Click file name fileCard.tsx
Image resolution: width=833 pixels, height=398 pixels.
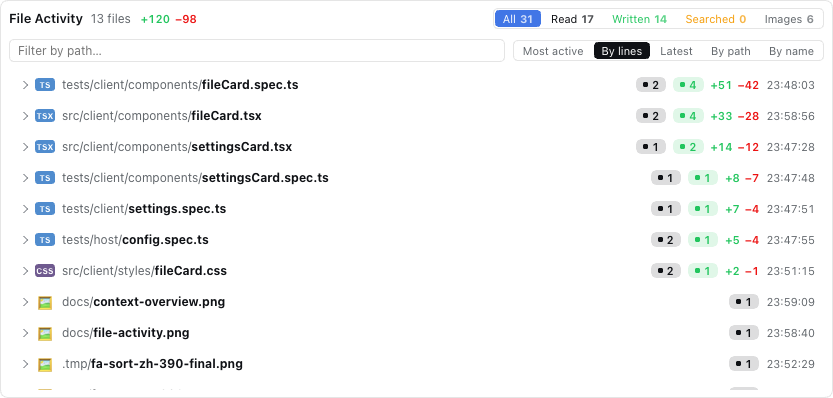pyautogui.click(x=226, y=116)
